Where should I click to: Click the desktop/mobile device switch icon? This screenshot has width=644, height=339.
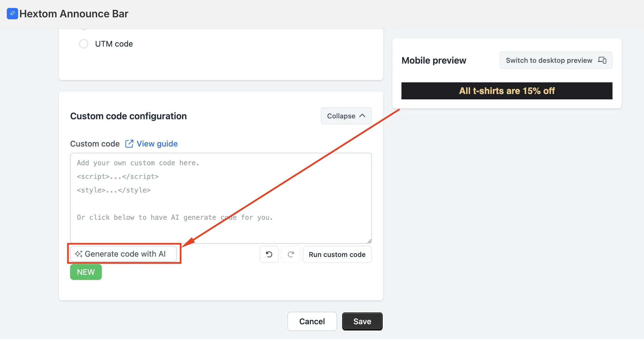pos(602,60)
